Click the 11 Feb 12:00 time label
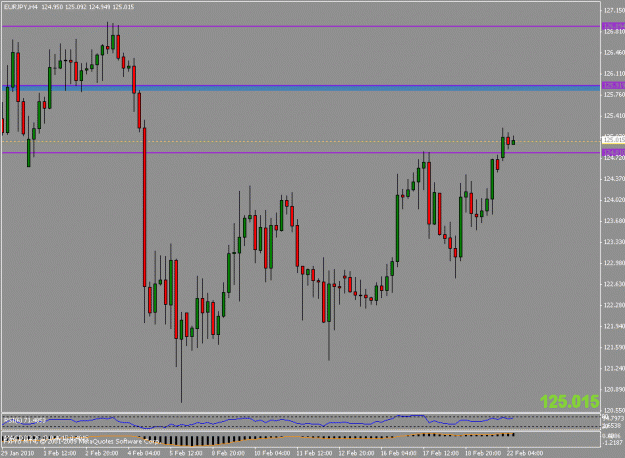Viewport: 625px width, 458px height. (x=314, y=453)
